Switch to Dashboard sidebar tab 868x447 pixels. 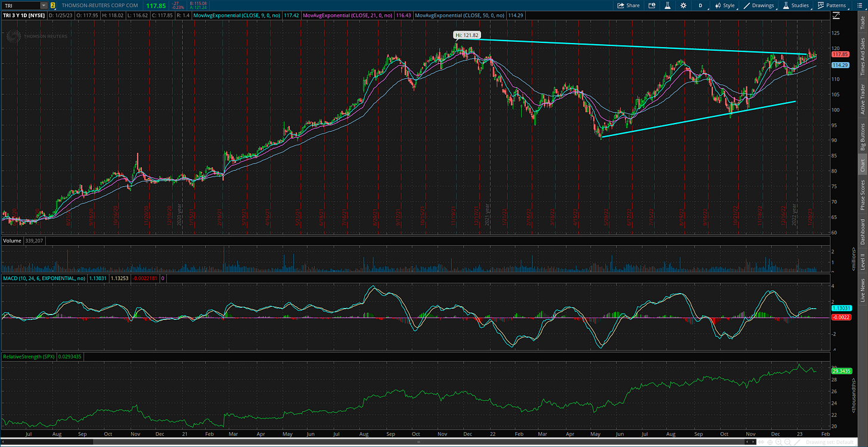point(862,232)
